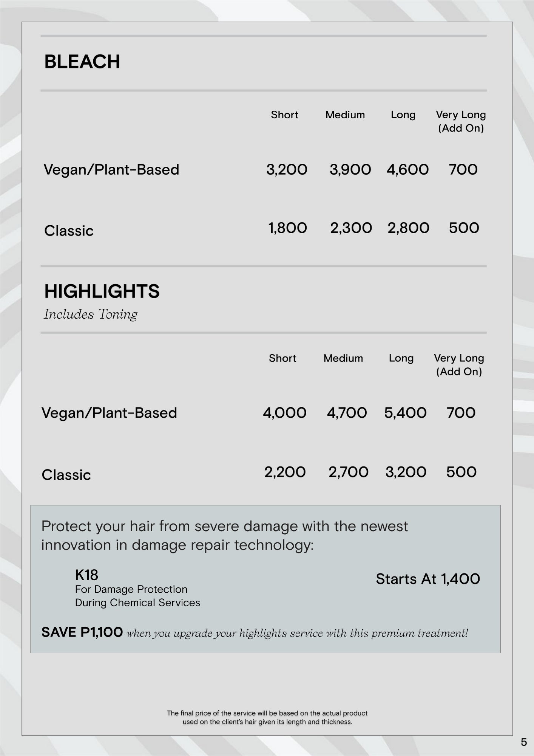
Task: Click Classic bleach short price 1,800
Action: (287, 228)
